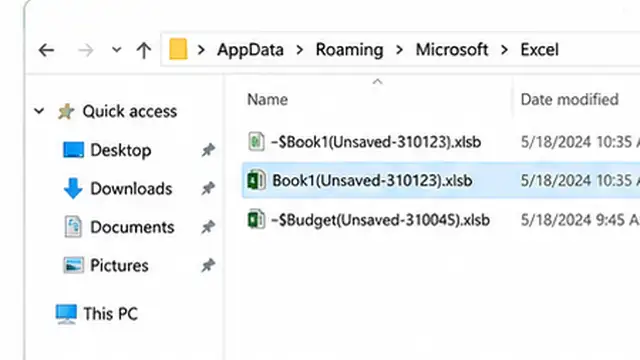Click the yellow folder icon in address bar
Screen dimensions: 640x360
pyautogui.click(x=178, y=49)
